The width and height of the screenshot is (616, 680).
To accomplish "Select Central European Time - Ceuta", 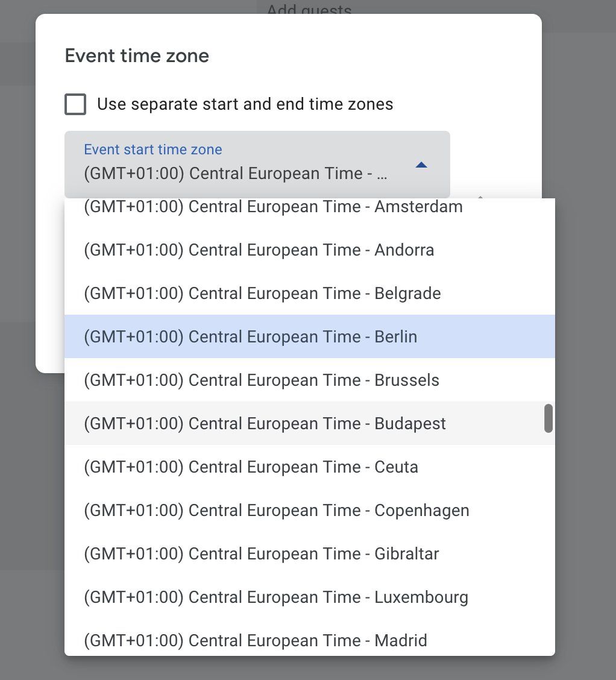I will (251, 467).
